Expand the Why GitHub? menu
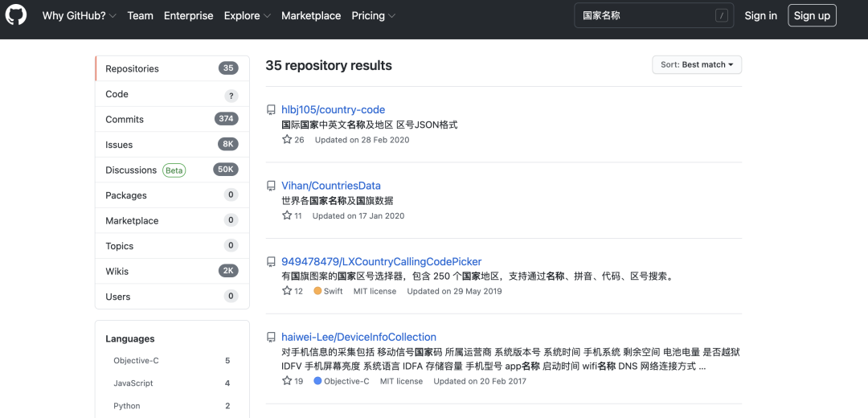The height and width of the screenshot is (418, 868). (79, 15)
